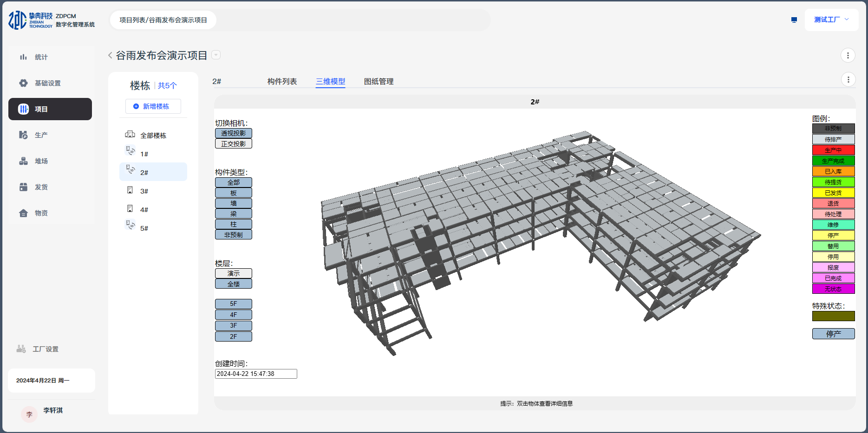The width and height of the screenshot is (868, 433).
Task: Click the statistics bar chart icon
Action: click(23, 57)
